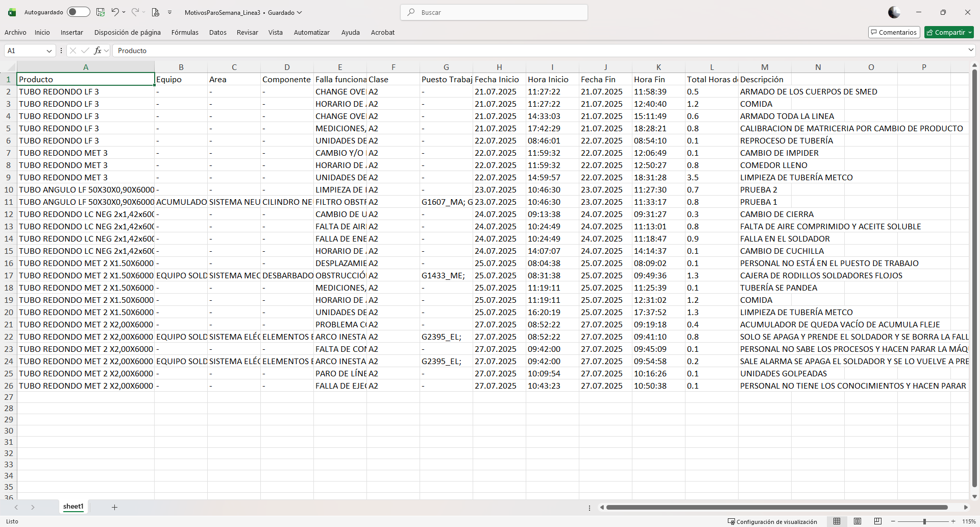The image size is (980, 527).
Task: Expand the formula bar chevron
Action: (x=970, y=50)
